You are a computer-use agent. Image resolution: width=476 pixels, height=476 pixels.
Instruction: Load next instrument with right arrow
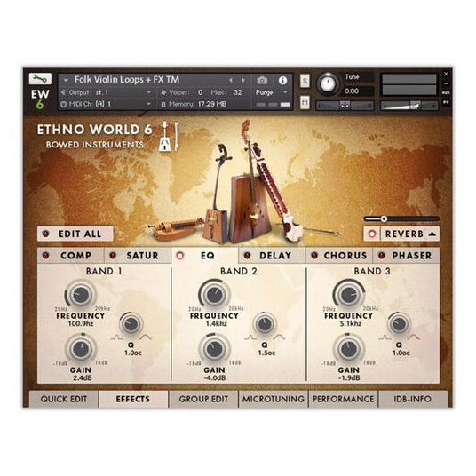[x=243, y=80]
